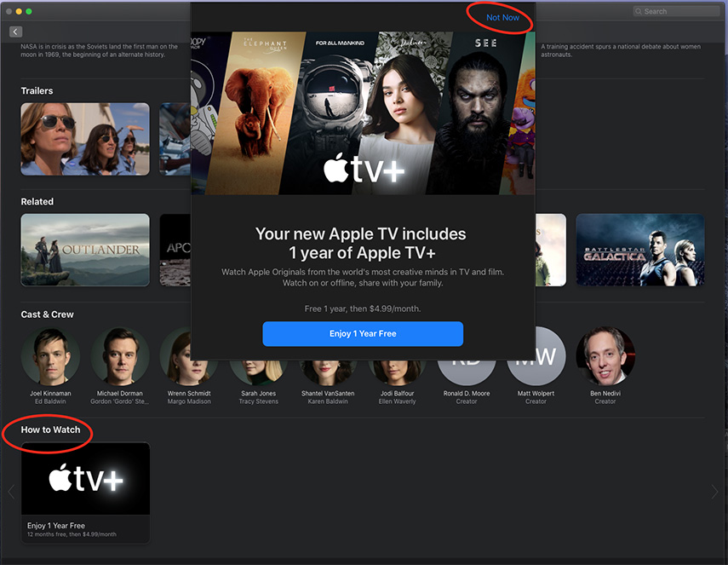
Task: Click the Enjoy 1 Year Free button
Action: coord(363,333)
